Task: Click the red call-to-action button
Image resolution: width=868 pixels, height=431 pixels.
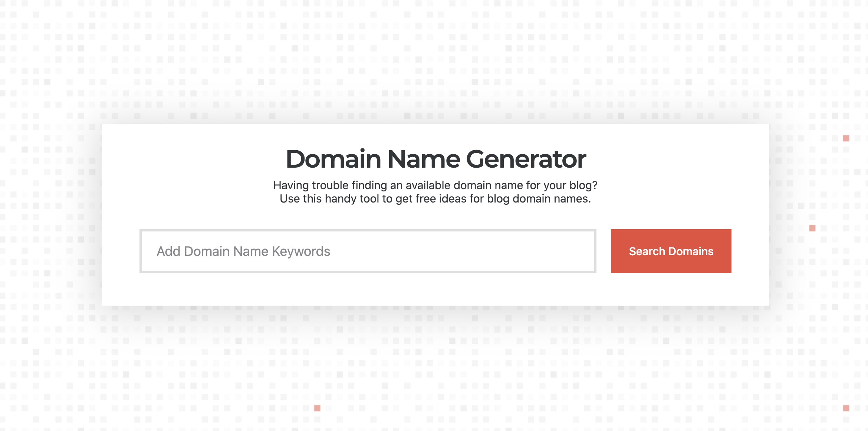Action: coord(671,251)
